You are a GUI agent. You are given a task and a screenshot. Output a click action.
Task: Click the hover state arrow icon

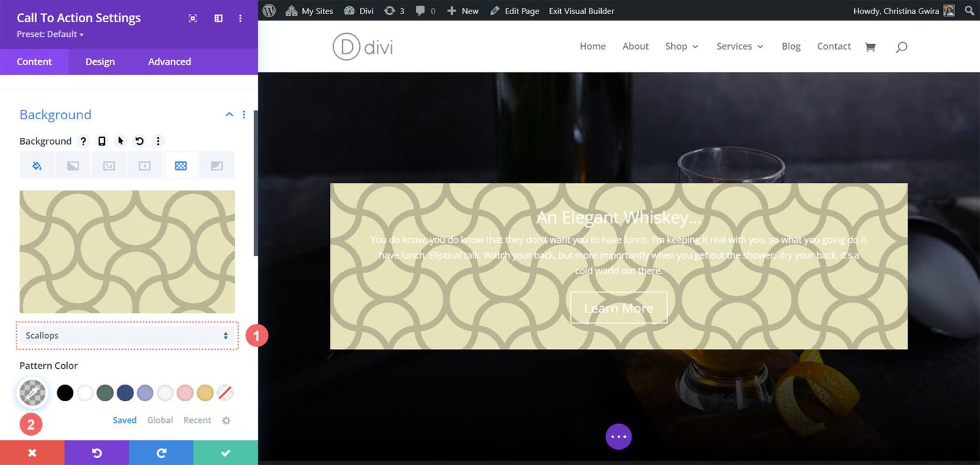pos(121,141)
